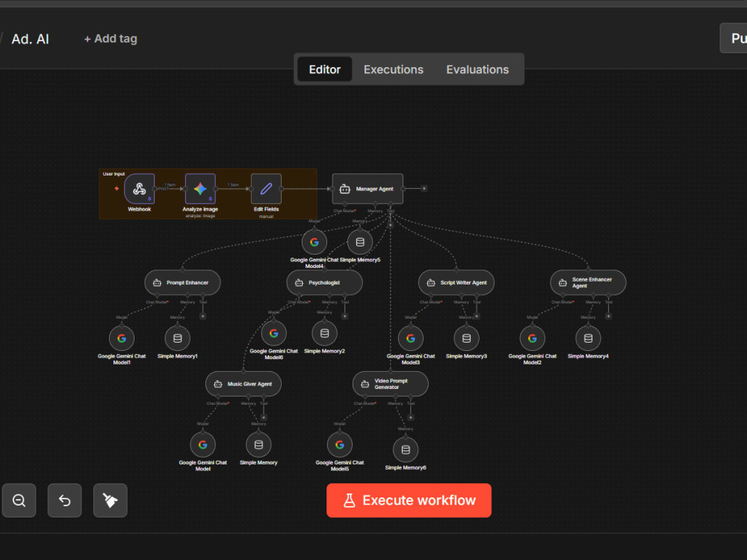Add node after Manager Agent output plus
Viewport: 747px width, 560px height.
click(x=424, y=189)
